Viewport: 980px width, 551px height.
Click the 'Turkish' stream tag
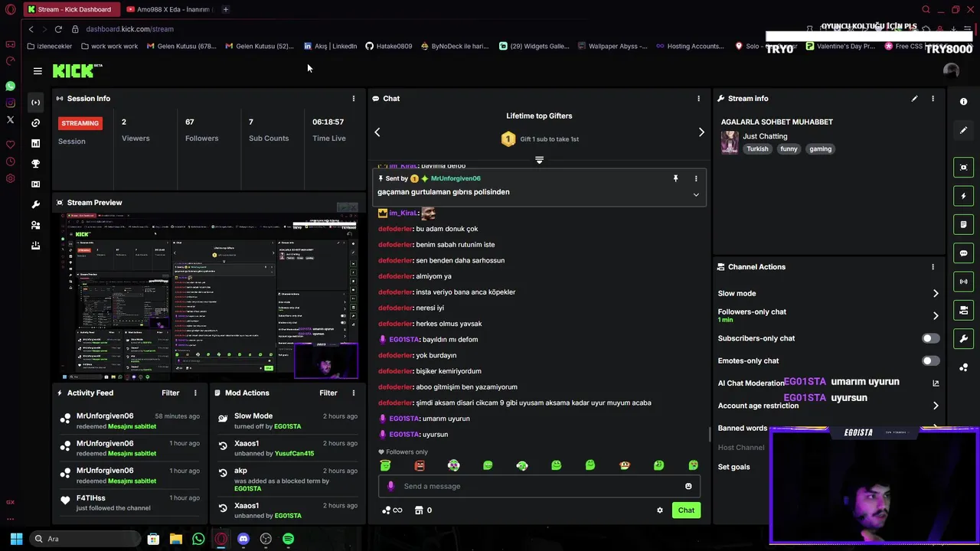(757, 149)
